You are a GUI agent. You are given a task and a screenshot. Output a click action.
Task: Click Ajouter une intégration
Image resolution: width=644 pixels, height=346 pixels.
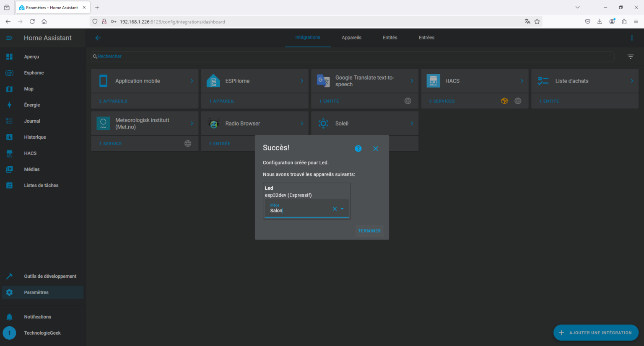(x=596, y=333)
